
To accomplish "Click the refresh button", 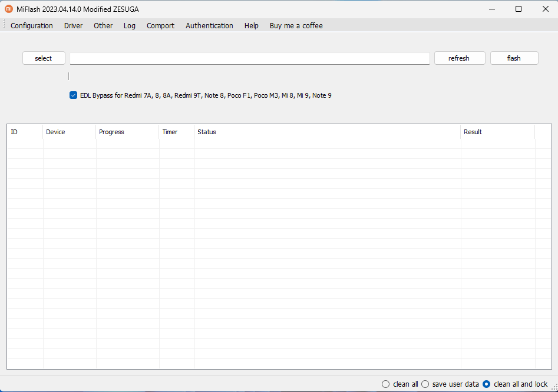I will (x=459, y=58).
